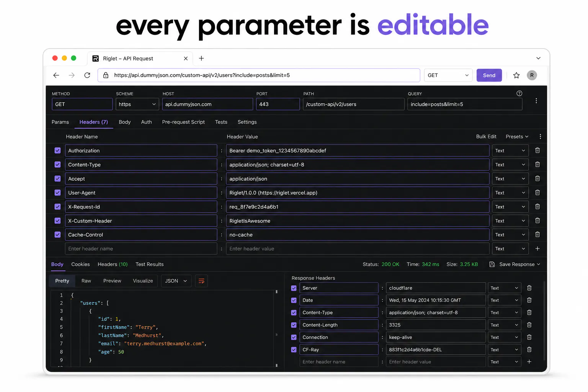Open the Tests tab
This screenshot has width=588, height=392.
coord(221,122)
